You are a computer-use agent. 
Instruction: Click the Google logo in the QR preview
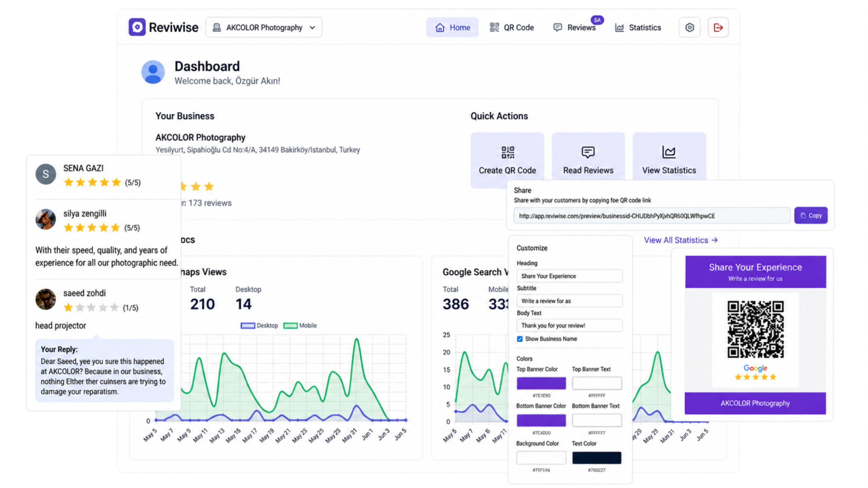[755, 368]
